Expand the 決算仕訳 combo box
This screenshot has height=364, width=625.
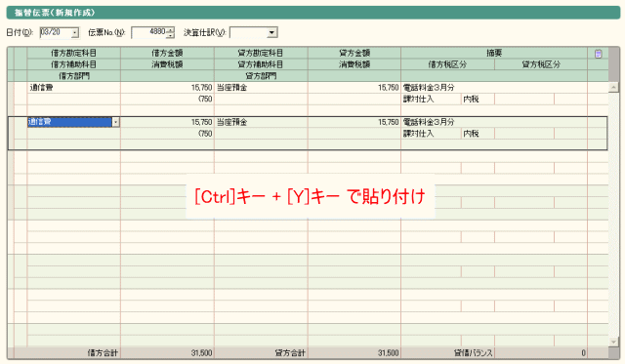point(272,32)
